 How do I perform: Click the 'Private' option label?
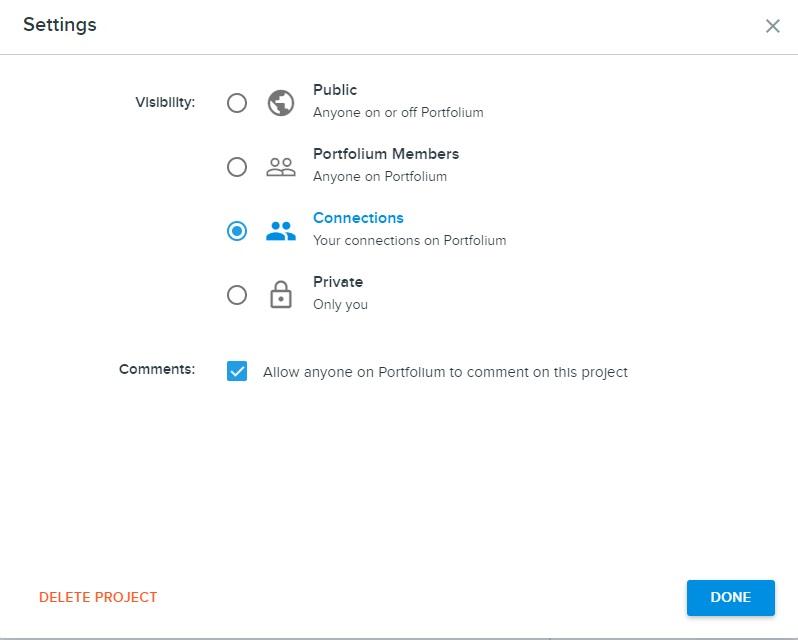[338, 282]
